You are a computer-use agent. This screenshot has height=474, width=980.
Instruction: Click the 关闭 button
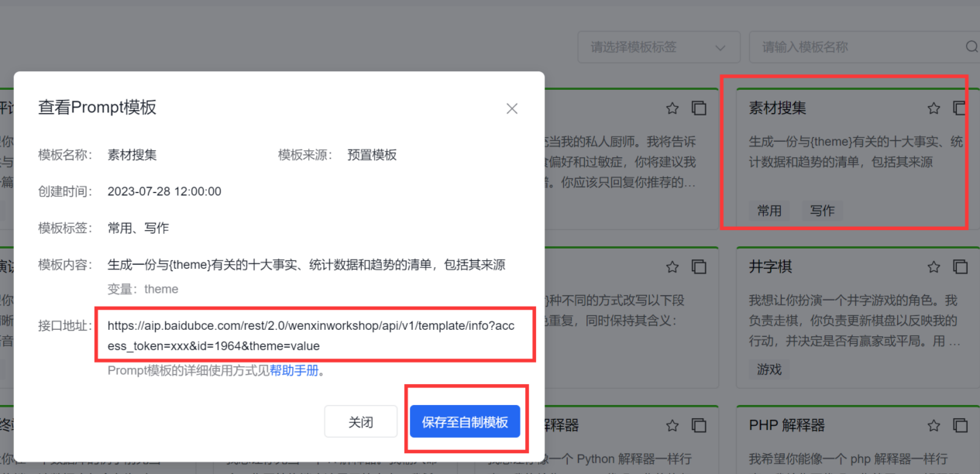360,422
